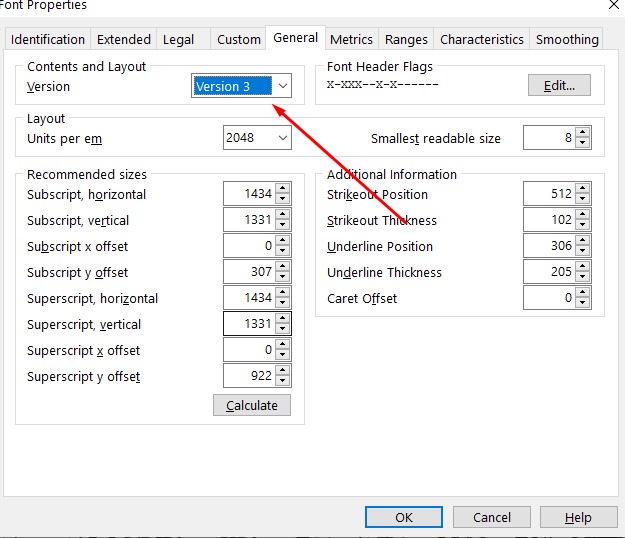Increase Underline Thickness with up arrow
Viewport: 625px width, 538px height.
(583, 267)
